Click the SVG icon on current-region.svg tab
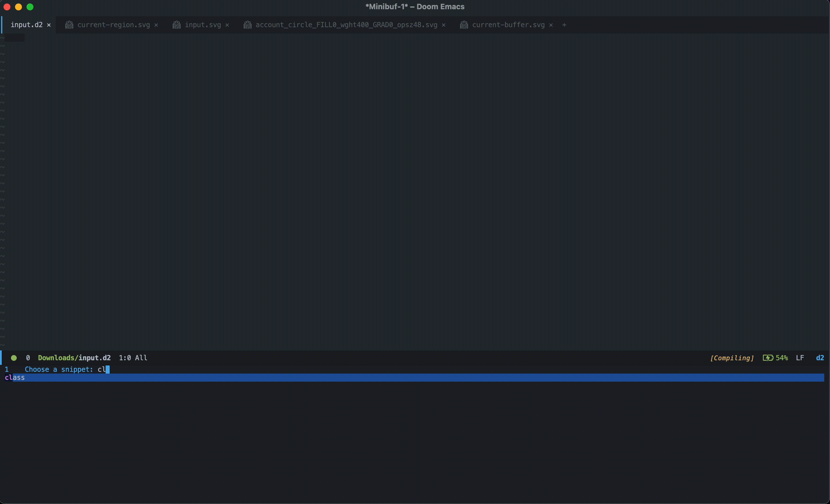This screenshot has height=504, width=830. coord(69,25)
